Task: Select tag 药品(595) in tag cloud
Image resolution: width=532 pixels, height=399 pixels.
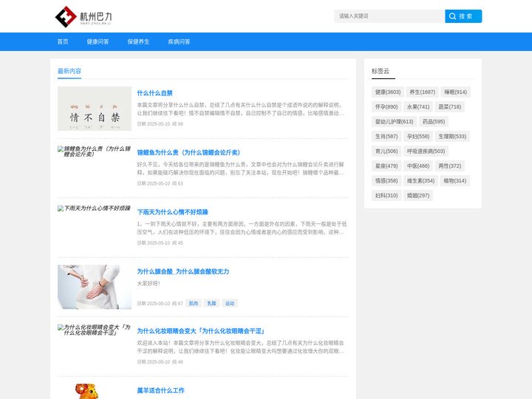Action: click(434, 121)
